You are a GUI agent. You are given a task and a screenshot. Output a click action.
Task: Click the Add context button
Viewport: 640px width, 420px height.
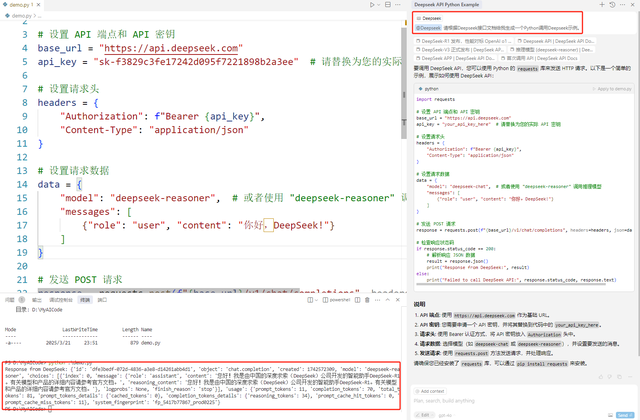pyautogui.click(x=430, y=391)
